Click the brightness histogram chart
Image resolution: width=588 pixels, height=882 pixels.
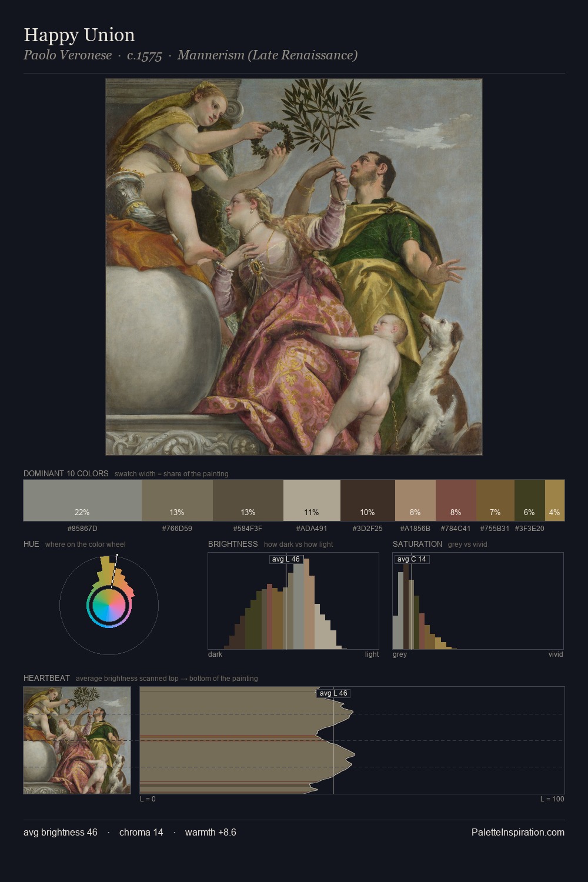click(293, 601)
